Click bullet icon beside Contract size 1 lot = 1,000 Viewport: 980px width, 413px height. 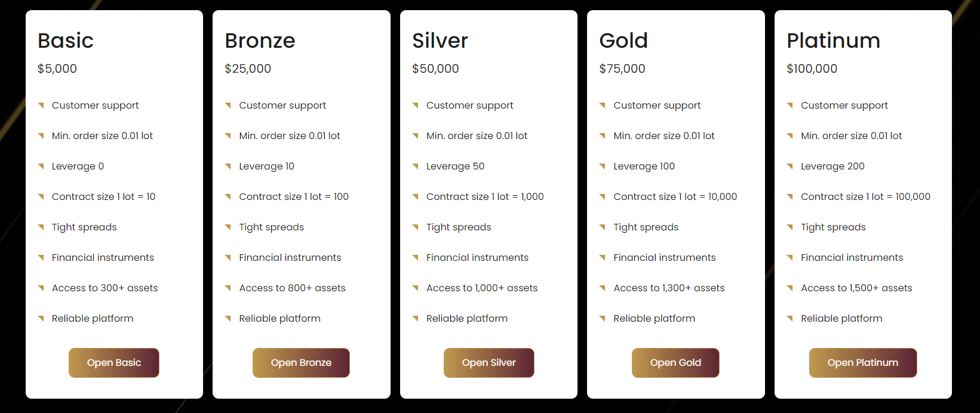[416, 197]
